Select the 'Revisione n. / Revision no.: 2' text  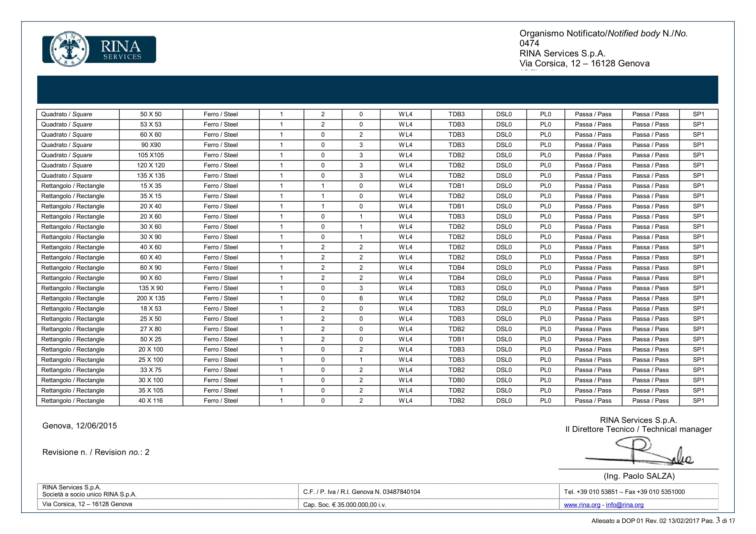coord(95,452)
